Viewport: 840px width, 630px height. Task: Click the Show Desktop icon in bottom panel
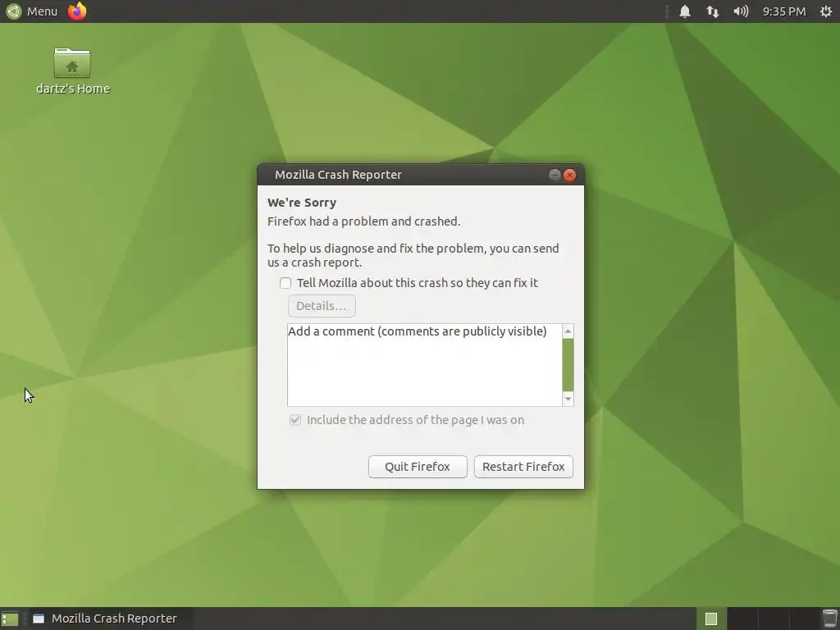click(10, 619)
